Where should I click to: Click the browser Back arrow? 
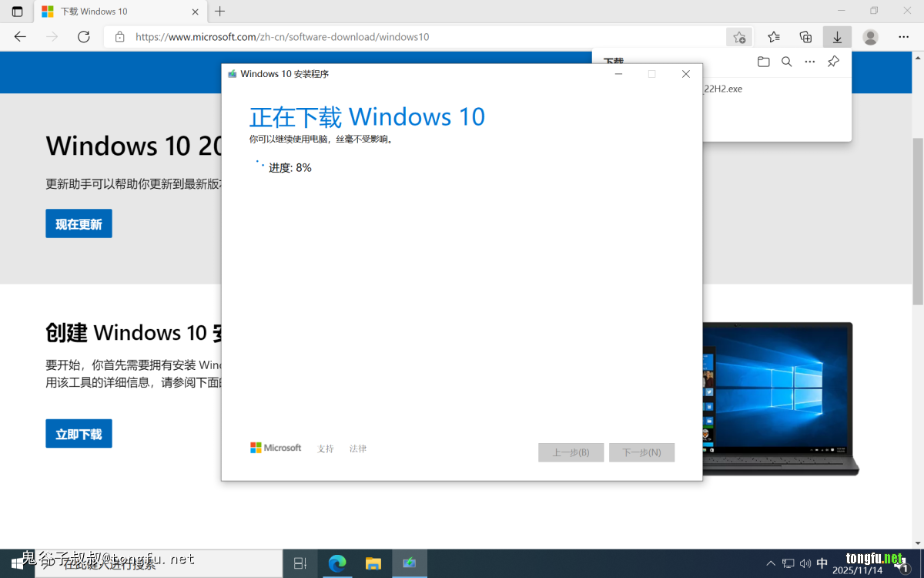pyautogui.click(x=20, y=37)
